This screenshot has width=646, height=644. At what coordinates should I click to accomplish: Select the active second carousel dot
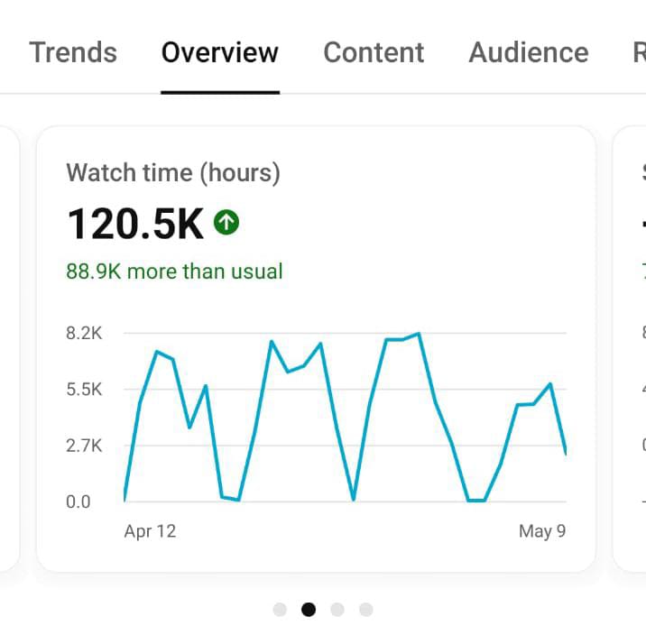[309, 610]
